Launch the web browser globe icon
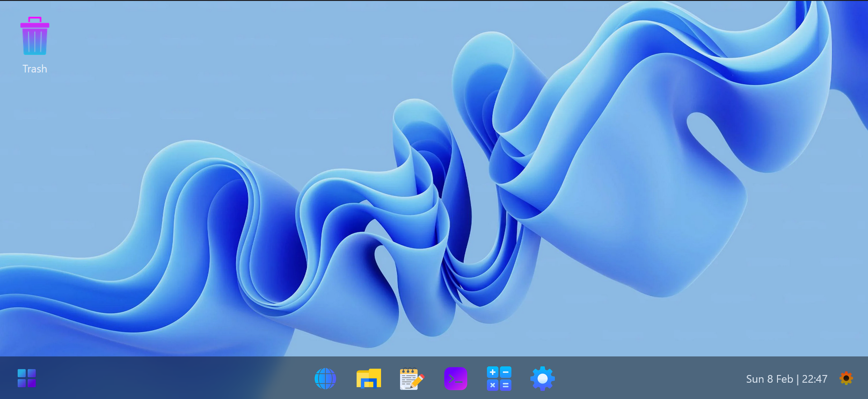This screenshot has height=399, width=868. tap(325, 379)
